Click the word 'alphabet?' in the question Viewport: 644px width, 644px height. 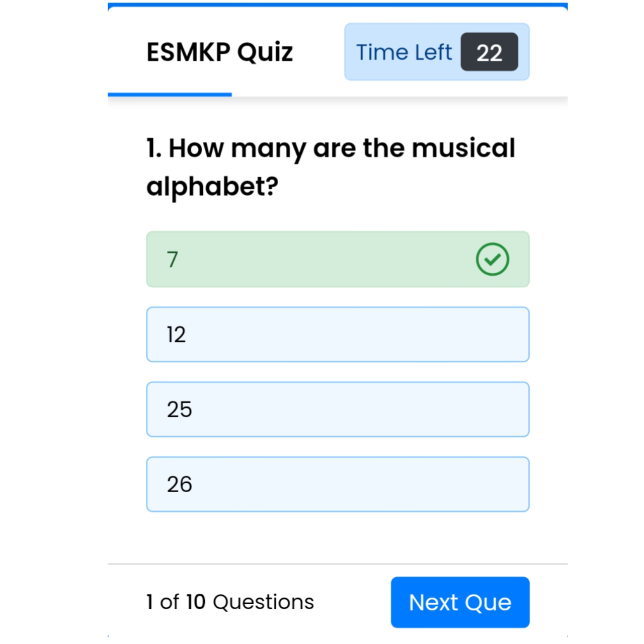click(212, 187)
